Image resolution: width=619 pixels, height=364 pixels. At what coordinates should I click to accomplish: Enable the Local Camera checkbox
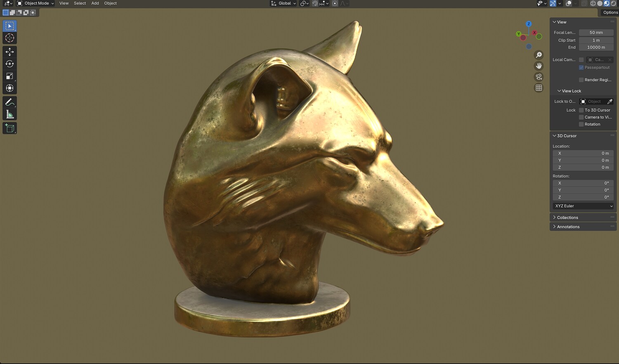pyautogui.click(x=581, y=60)
